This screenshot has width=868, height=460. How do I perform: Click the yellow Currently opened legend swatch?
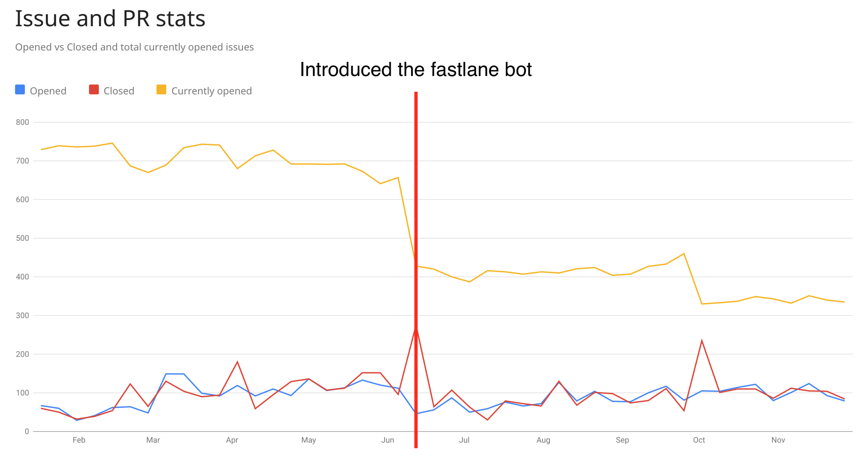(x=161, y=89)
